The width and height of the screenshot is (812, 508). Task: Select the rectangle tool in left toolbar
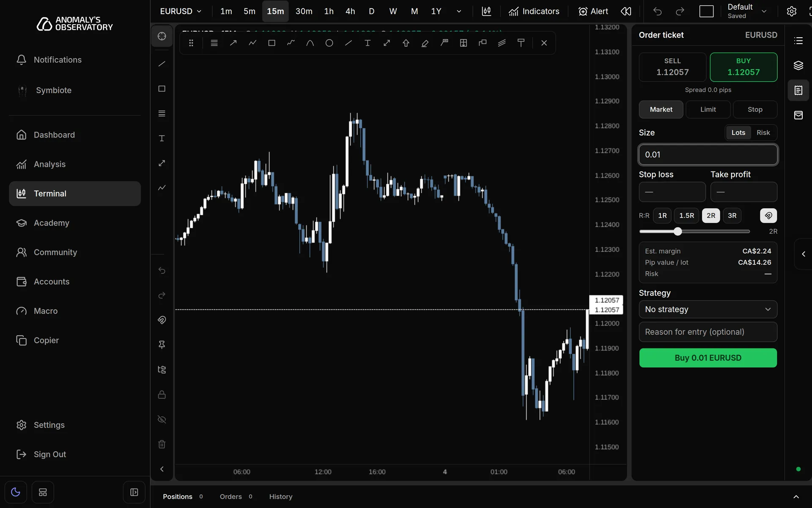162,88
